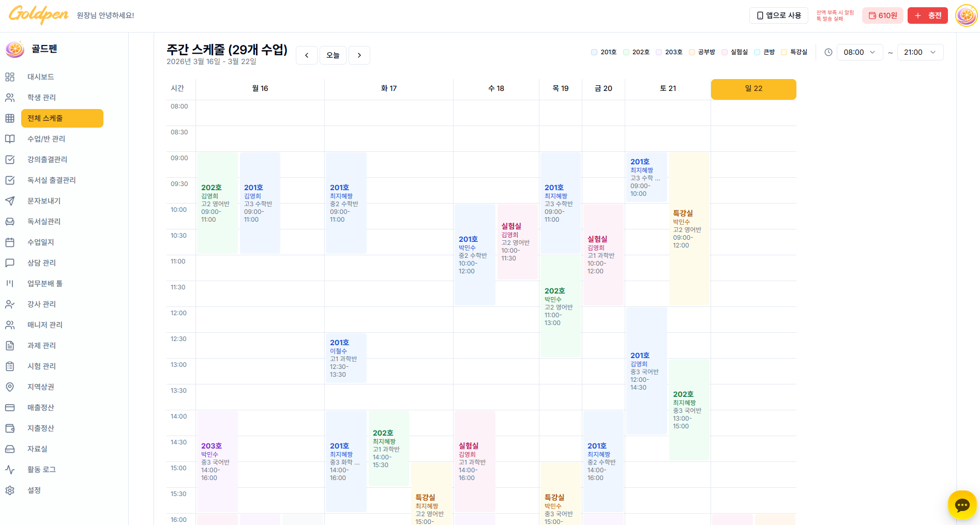Click the green swatch next to 202호
The width and height of the screenshot is (980, 525).
(626, 52)
